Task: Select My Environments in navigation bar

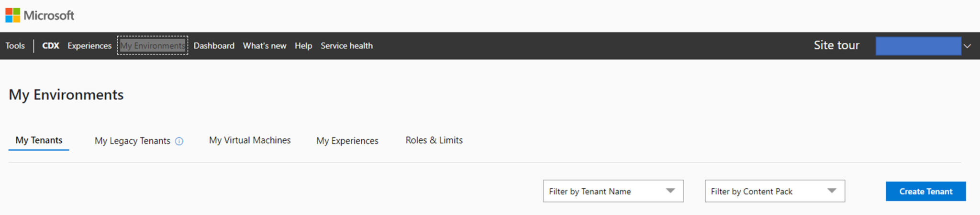Action: click(x=153, y=46)
